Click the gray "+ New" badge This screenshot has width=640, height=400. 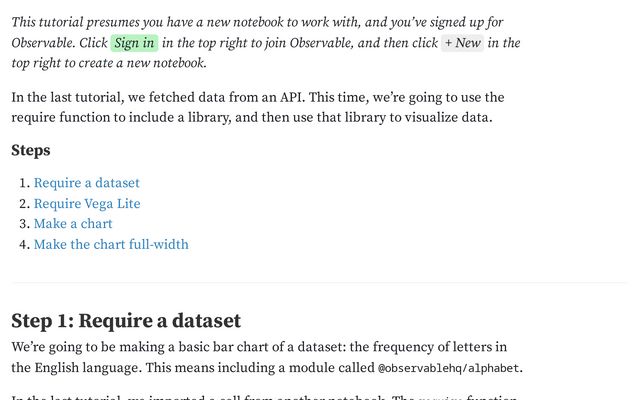(x=462, y=43)
